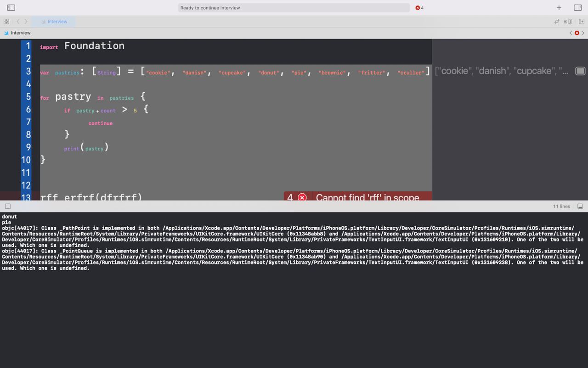Click line number 13 in the gutter
Viewport: 588px width, 368px height.
click(26, 196)
